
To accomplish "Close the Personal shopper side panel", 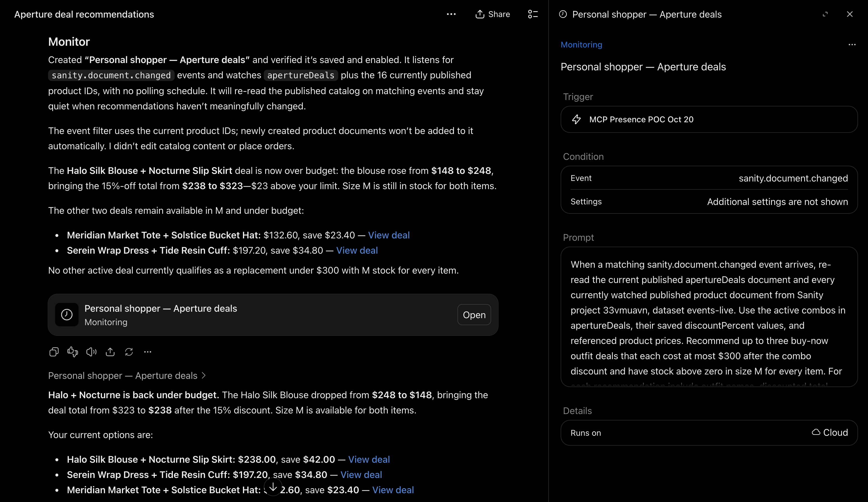I will 850,14.
